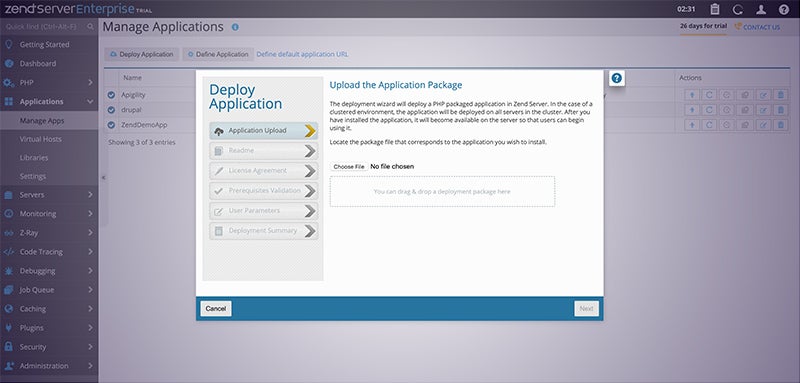Select the Prerequisites Validation wizard step
This screenshot has width=800, height=383.
(x=263, y=191)
